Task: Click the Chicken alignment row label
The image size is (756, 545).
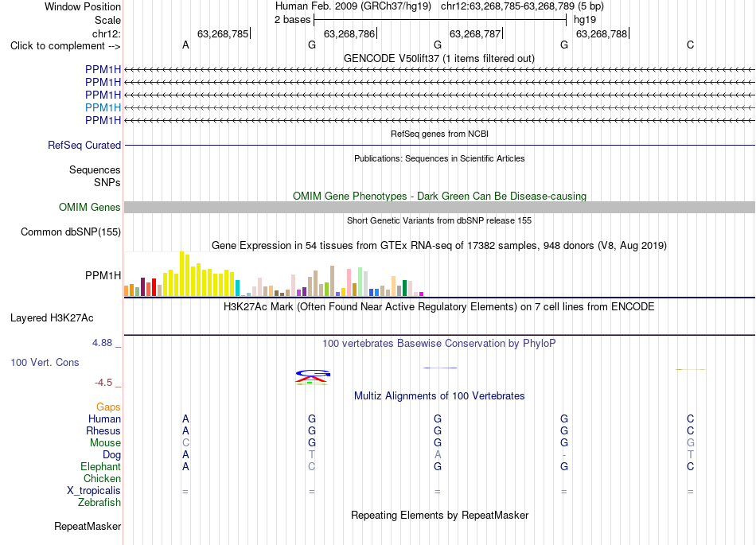Action: click(x=102, y=478)
